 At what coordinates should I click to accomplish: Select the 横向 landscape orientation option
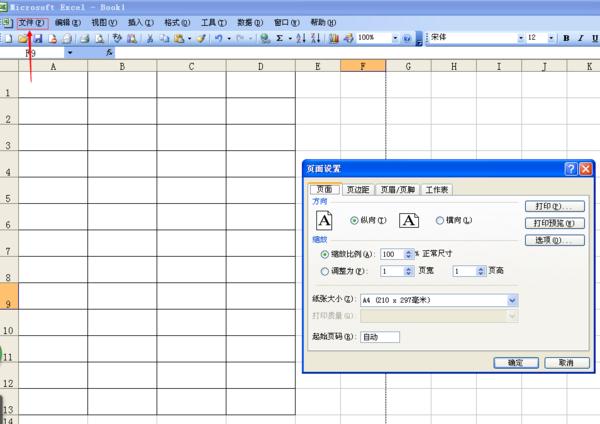[441, 220]
